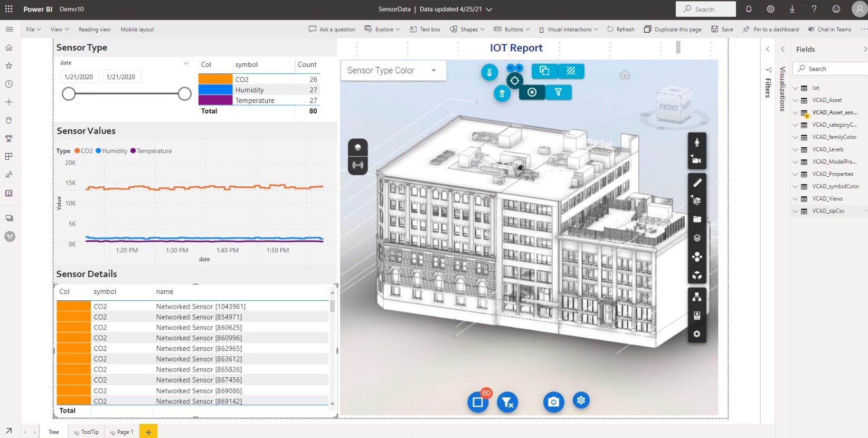Click the hatch lines icon in blue toolbar

pyautogui.click(x=571, y=71)
